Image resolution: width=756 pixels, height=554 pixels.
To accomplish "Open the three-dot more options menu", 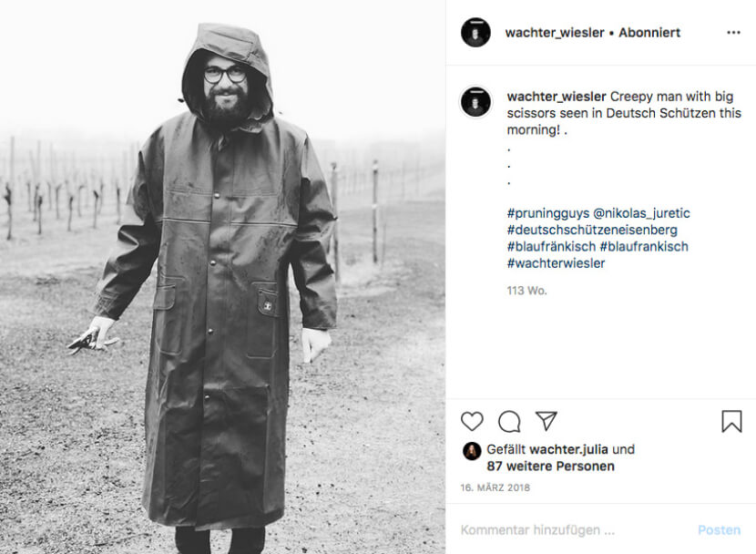I will click(x=733, y=32).
